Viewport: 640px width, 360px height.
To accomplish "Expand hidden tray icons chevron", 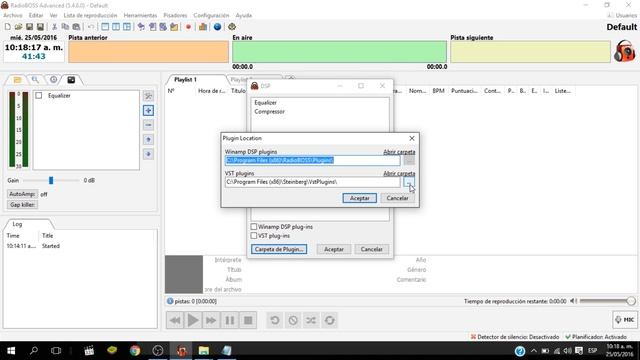I will pos(534,351).
